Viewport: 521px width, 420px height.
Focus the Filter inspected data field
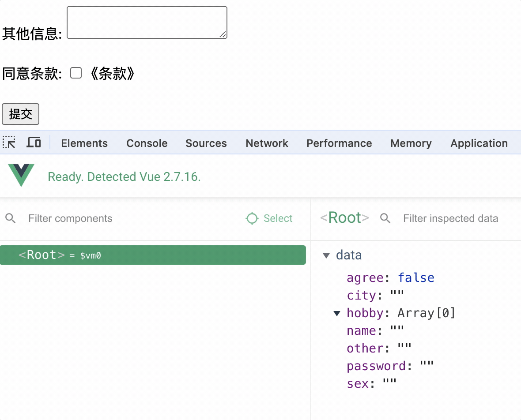pos(455,218)
